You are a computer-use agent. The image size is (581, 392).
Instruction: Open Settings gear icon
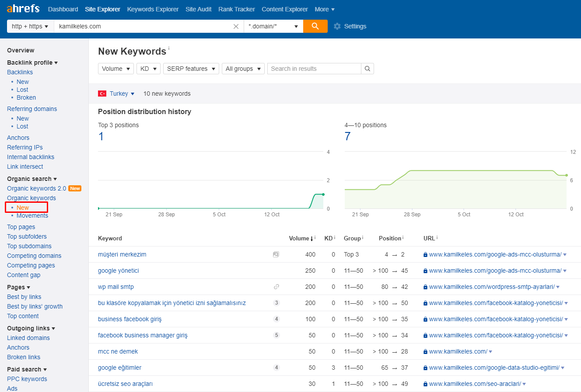(337, 26)
